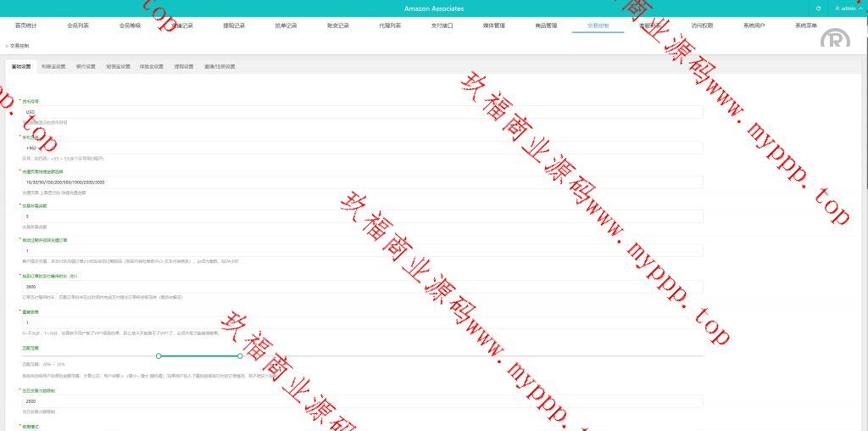Click the phone area code field with +962

point(362,147)
